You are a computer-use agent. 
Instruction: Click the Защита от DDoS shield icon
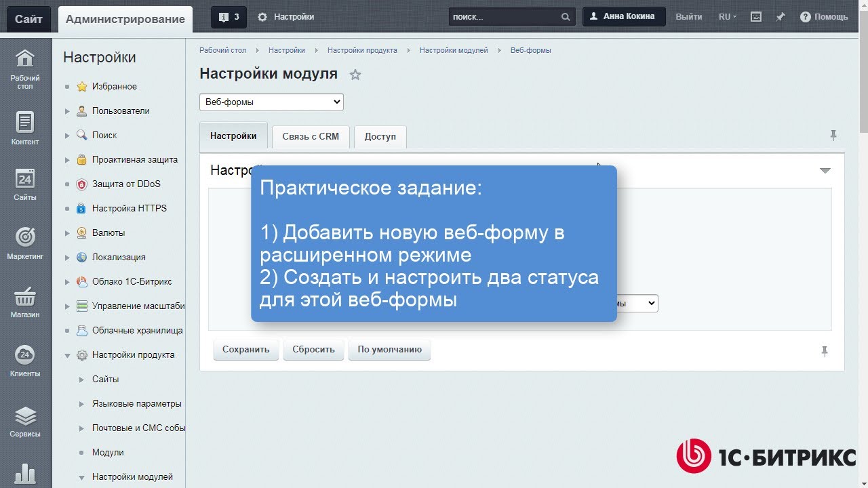pyautogui.click(x=82, y=184)
